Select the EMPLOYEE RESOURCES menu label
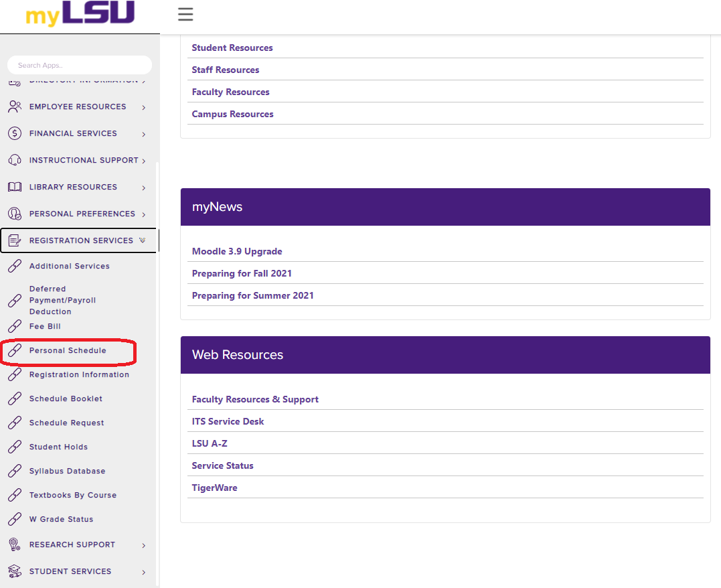This screenshot has width=721, height=588. click(x=78, y=106)
